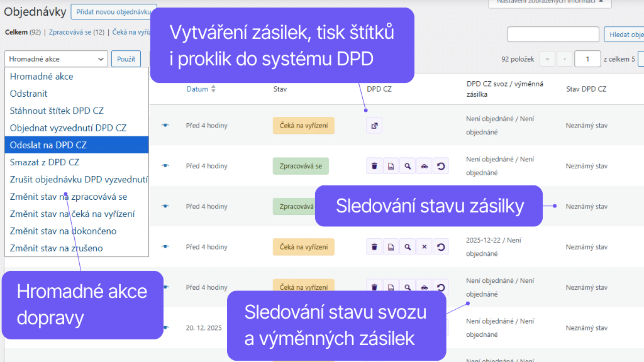Open the eye preview of the last visible order
The width and height of the screenshot is (644, 362).
[x=165, y=327]
